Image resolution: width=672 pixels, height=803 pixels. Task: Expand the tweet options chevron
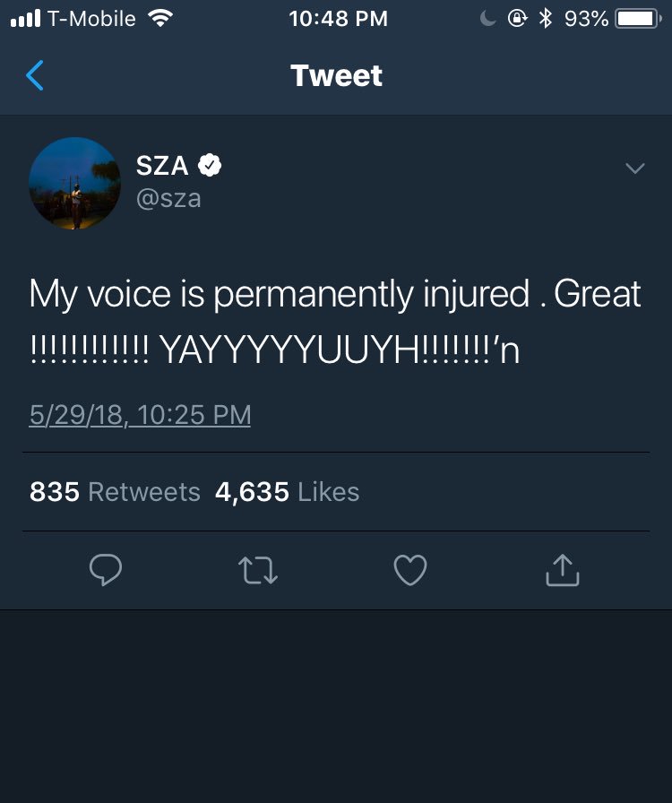coord(635,168)
